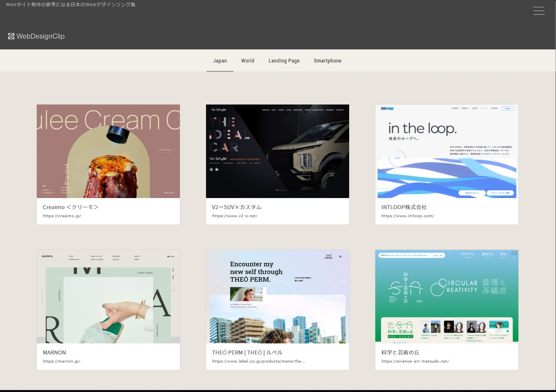Click the Creaimo <クリーモ> title

(70, 207)
